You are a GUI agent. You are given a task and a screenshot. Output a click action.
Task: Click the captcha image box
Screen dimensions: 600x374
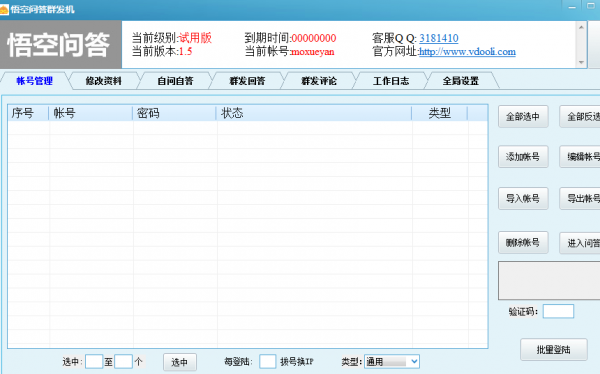(549, 281)
